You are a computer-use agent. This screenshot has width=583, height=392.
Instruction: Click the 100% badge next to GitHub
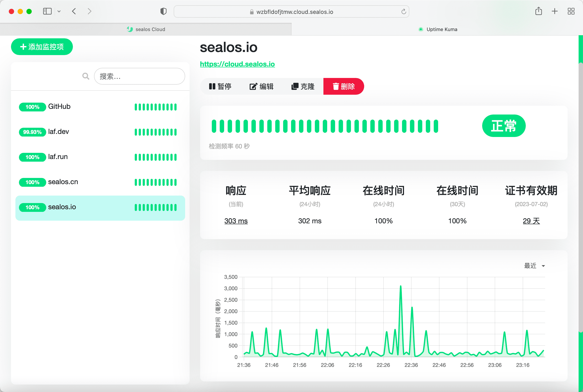point(33,107)
